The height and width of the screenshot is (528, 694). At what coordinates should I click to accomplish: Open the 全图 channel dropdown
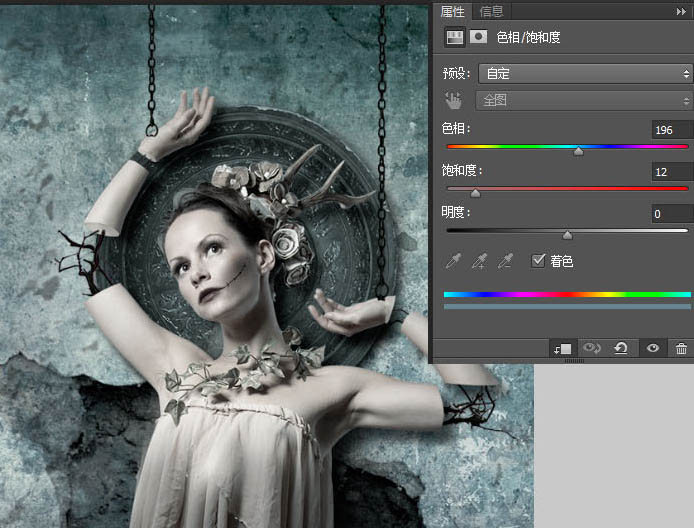(x=584, y=101)
